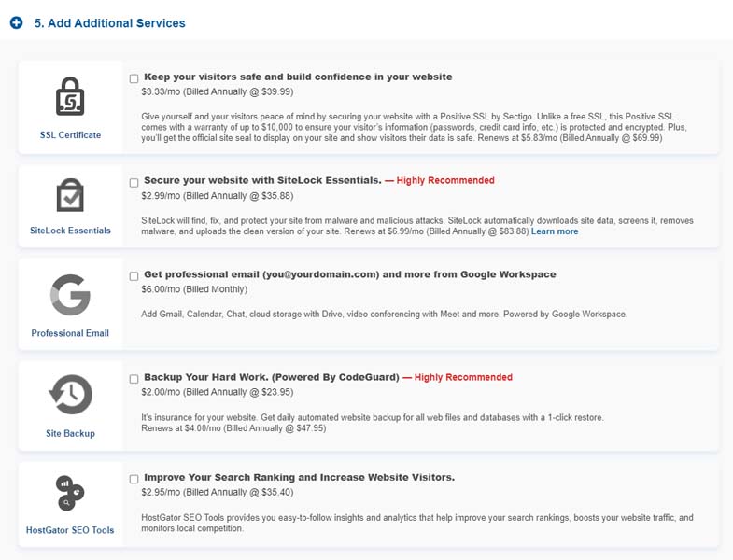
Task: Open the section 5 Add Additional Services heading
Action: [109, 23]
